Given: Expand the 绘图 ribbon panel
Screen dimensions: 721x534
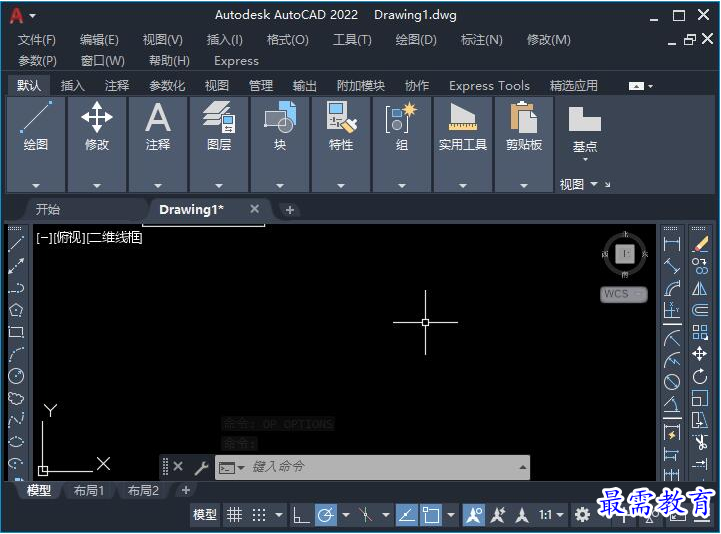Looking at the screenshot, I should (36, 185).
